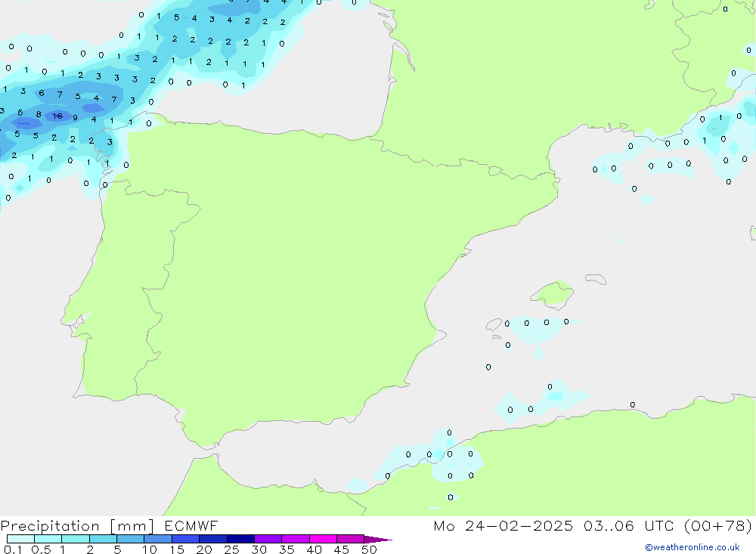Click the legend label "20"
Image resolution: width=756 pixels, height=554 pixels.
[x=204, y=549]
